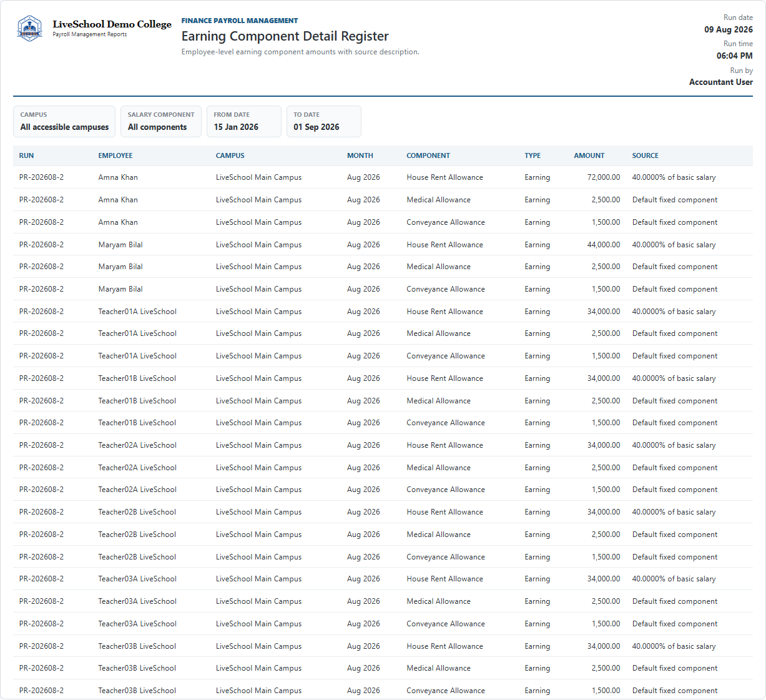Click Teacher02A LiveSchool in the Medical Allowance row

137,468
